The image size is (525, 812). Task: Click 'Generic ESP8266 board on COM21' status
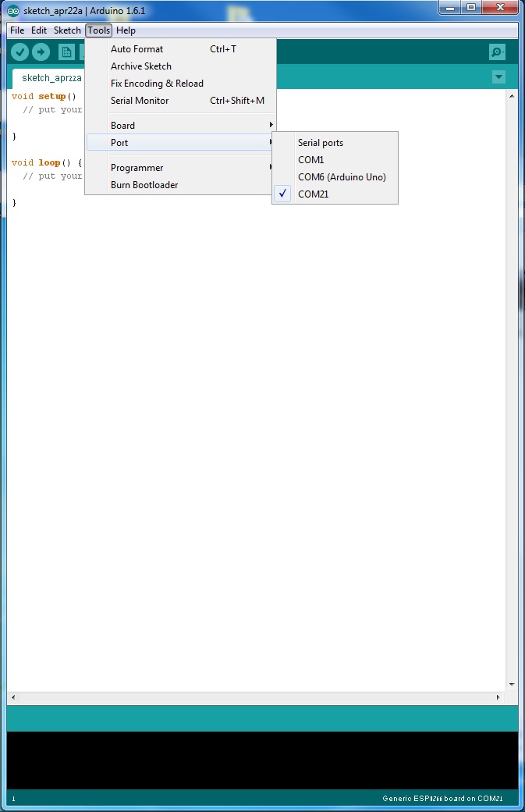(x=442, y=799)
